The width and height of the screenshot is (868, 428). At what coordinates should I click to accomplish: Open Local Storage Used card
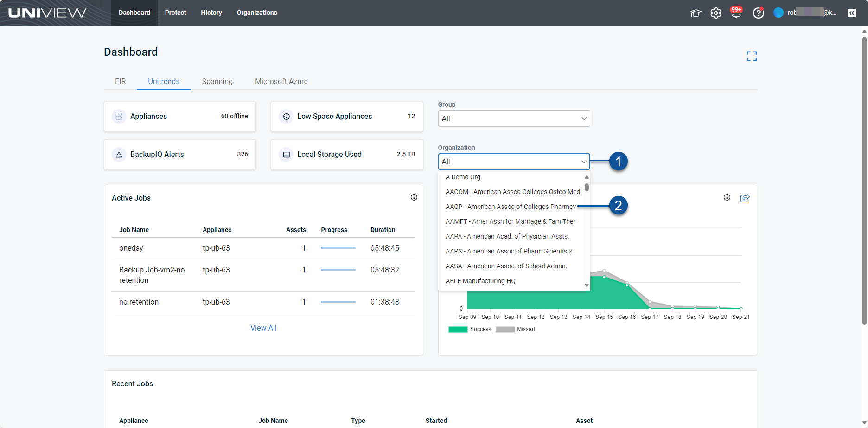[347, 155]
